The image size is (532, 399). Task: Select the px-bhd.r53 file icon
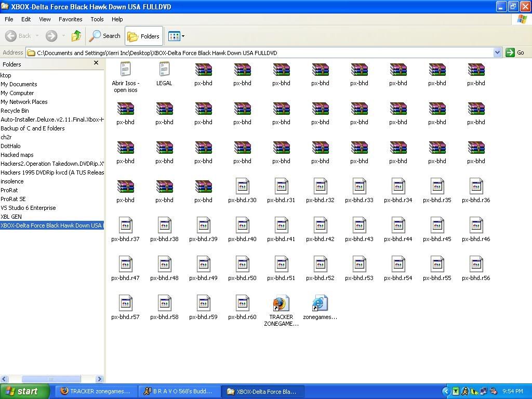coord(360,264)
